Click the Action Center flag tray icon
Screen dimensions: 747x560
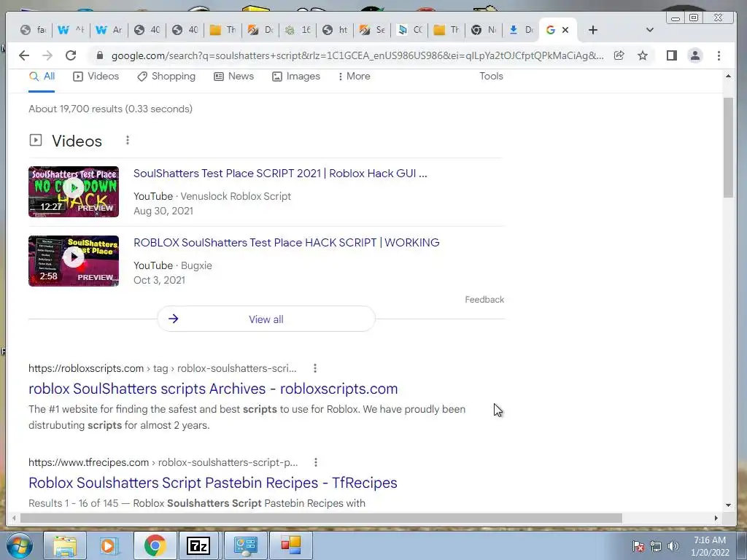click(638, 546)
